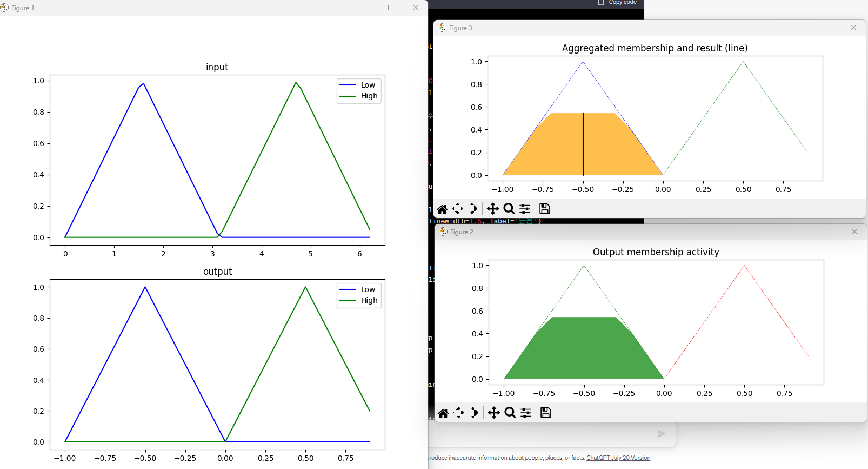The height and width of the screenshot is (469, 868).
Task: Click the Figure 2 window icon
Action: [443, 232]
